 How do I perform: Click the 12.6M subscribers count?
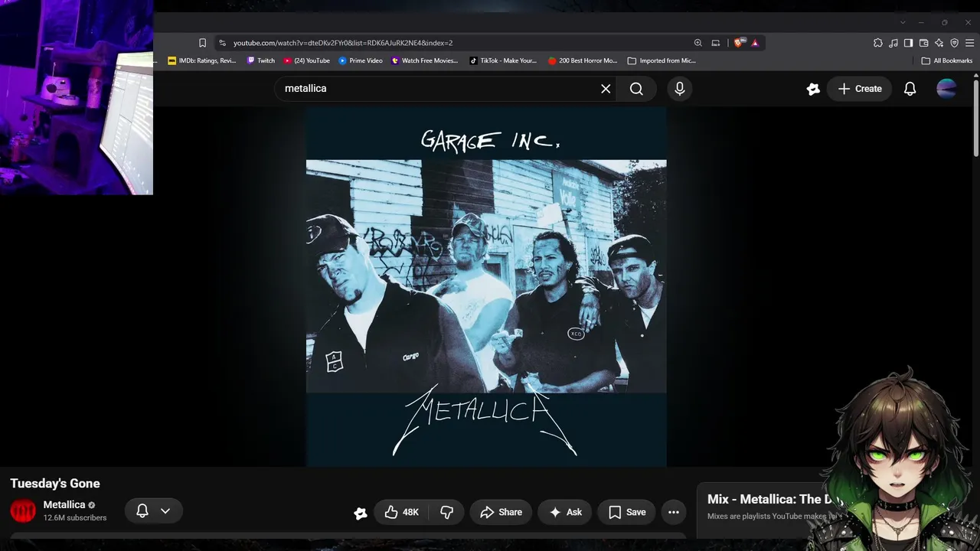point(75,518)
